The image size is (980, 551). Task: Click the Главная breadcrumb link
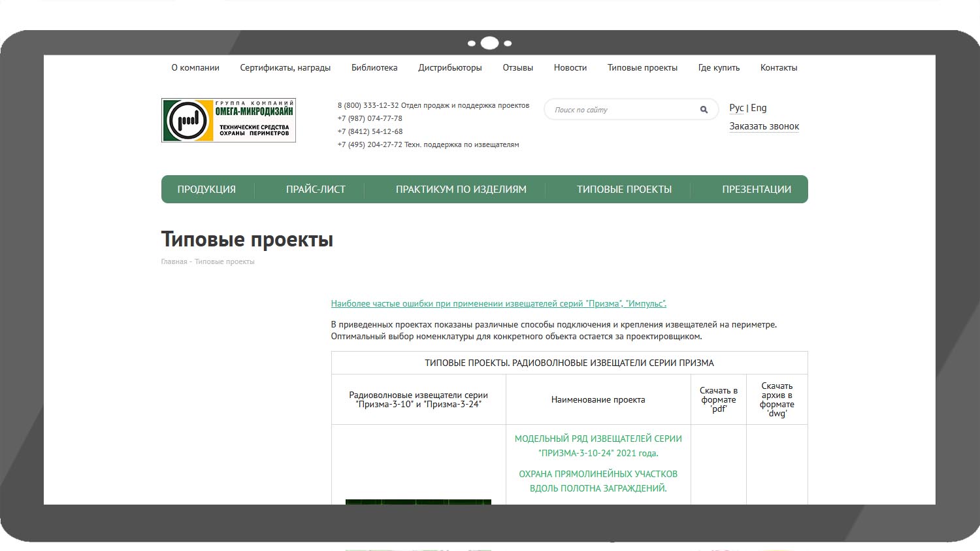click(x=174, y=261)
